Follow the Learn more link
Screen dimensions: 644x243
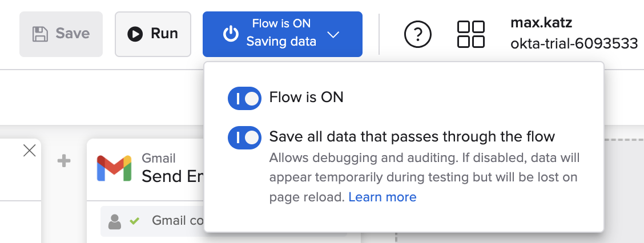point(382,197)
